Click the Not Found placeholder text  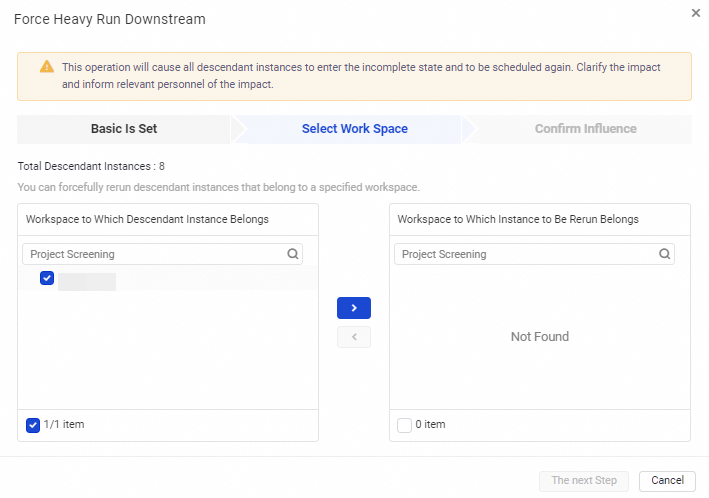[x=539, y=337]
